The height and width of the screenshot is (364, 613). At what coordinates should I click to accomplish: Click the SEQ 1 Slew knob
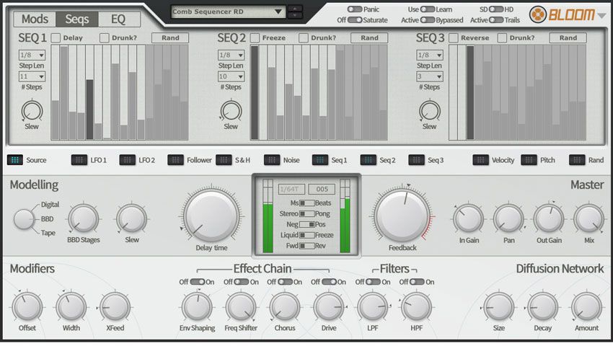click(x=32, y=111)
